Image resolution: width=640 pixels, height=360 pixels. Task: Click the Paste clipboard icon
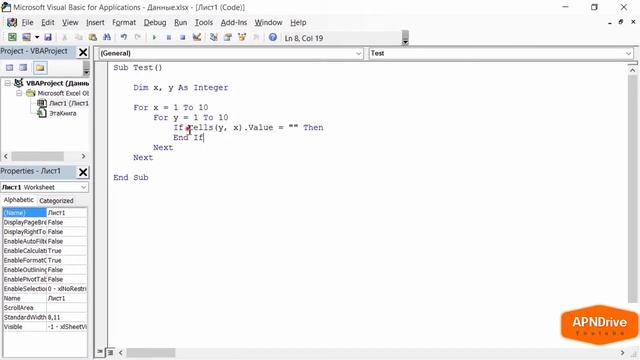click(93, 38)
